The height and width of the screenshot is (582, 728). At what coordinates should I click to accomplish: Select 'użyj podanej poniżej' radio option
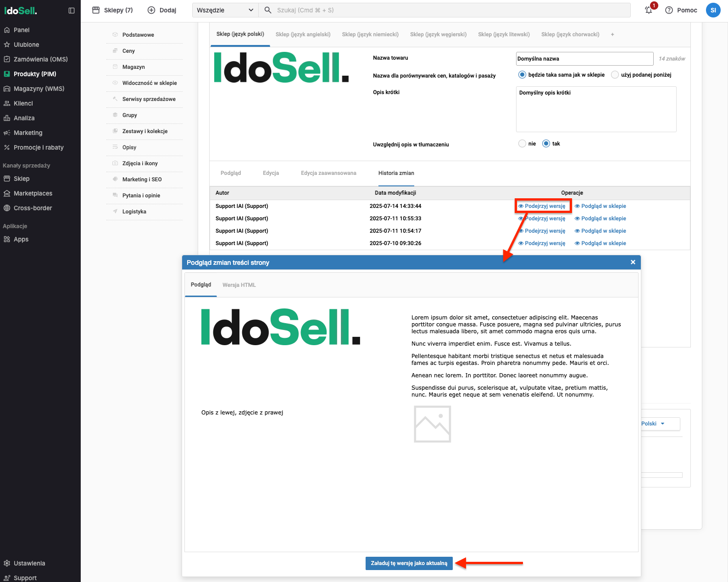[x=615, y=75]
